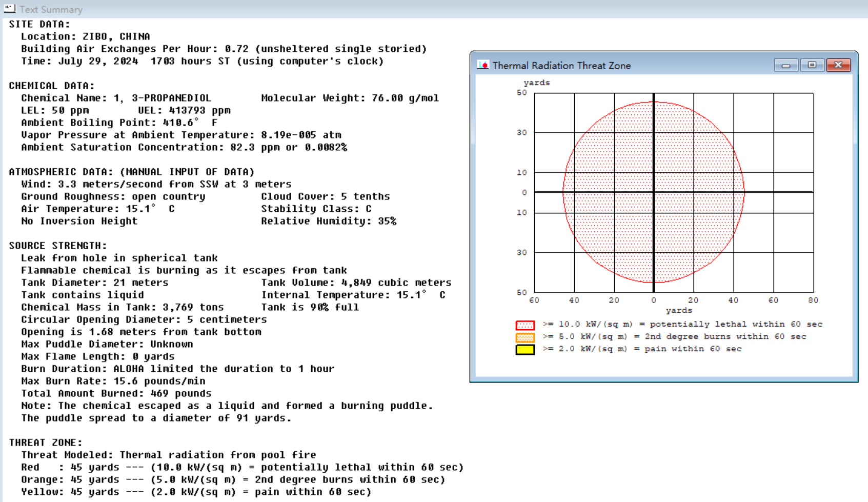Click 'Opening is 1.68 meters from tank bottom'
868x502 pixels.
tap(141, 332)
